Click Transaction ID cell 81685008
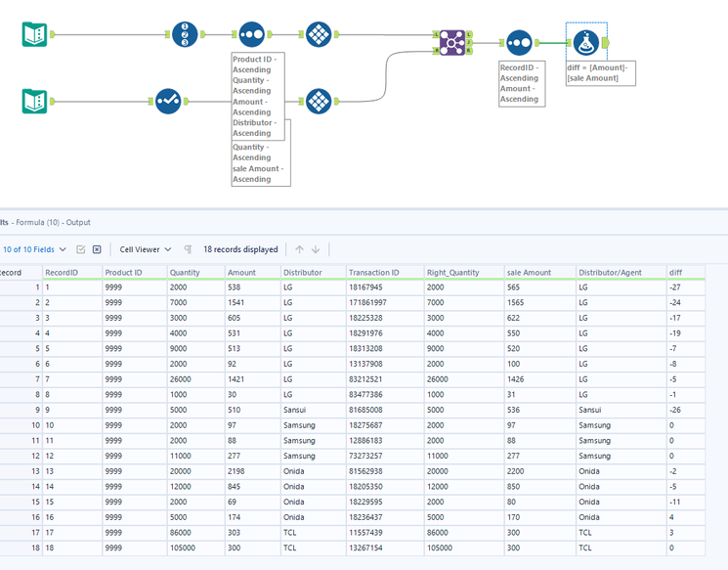The width and height of the screenshot is (728, 570). point(385,411)
